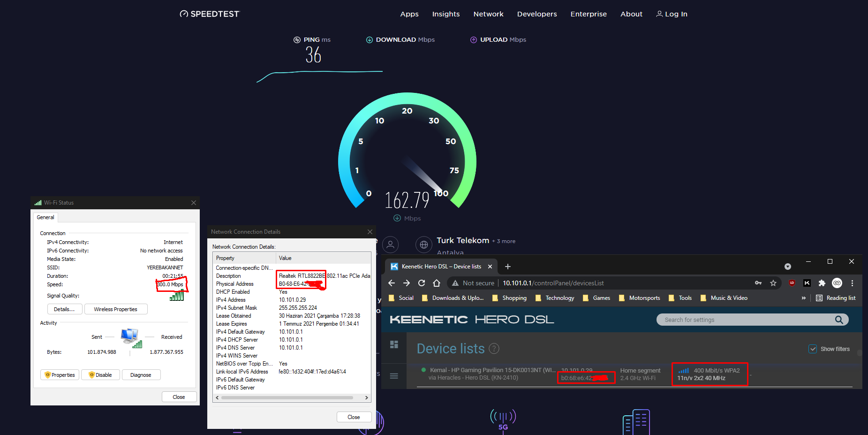Open the Chrome three-dot menu
This screenshot has width=868, height=435.
(x=853, y=283)
